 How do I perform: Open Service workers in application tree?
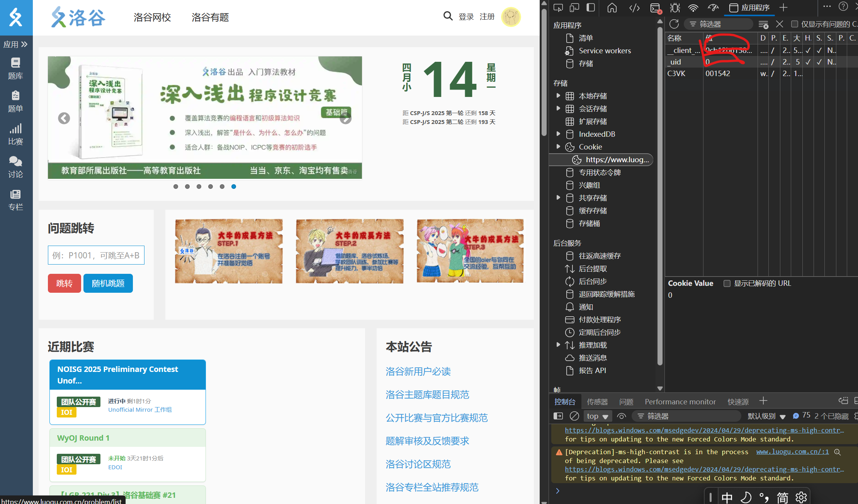[605, 51]
